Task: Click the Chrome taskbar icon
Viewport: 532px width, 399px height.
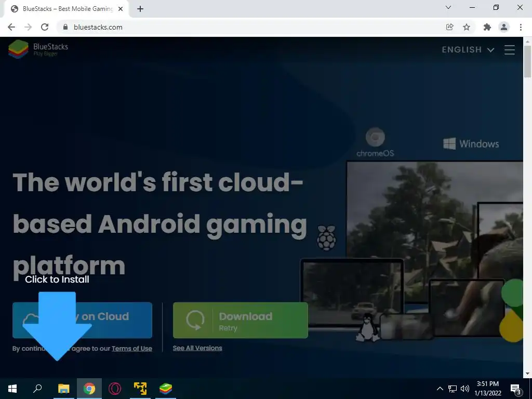Action: point(89,389)
